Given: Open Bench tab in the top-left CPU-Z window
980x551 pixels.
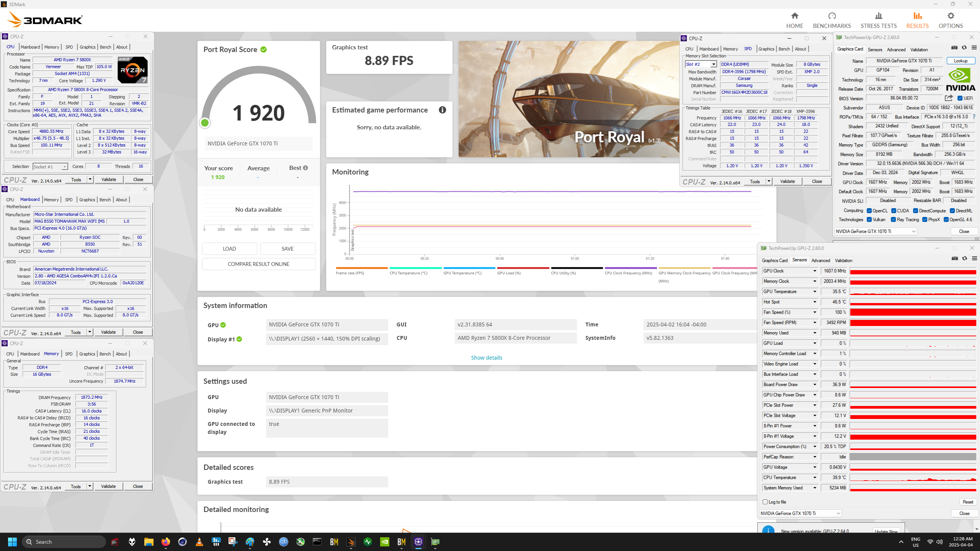Looking at the screenshot, I should [x=105, y=47].
